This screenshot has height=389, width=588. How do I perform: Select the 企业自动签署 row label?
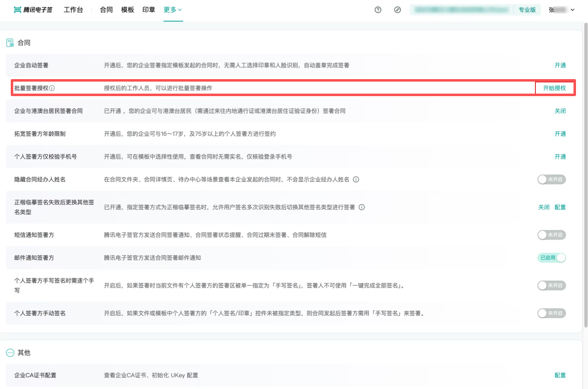[x=31, y=65]
